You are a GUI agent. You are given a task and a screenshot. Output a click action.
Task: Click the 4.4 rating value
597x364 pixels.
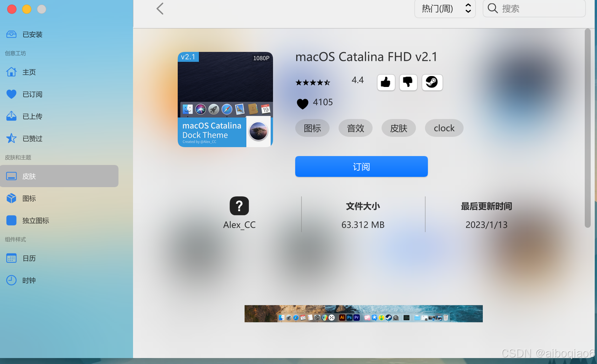tap(357, 80)
